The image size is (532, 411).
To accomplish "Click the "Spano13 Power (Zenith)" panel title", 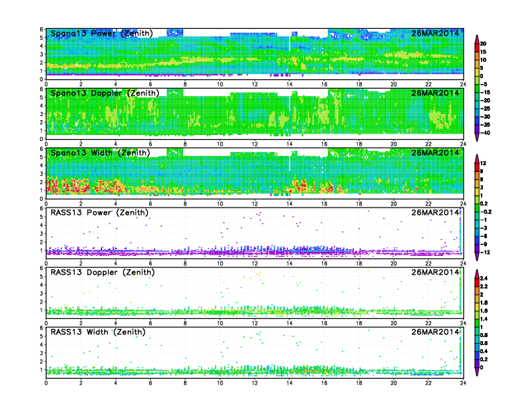I will pyautogui.click(x=102, y=33).
